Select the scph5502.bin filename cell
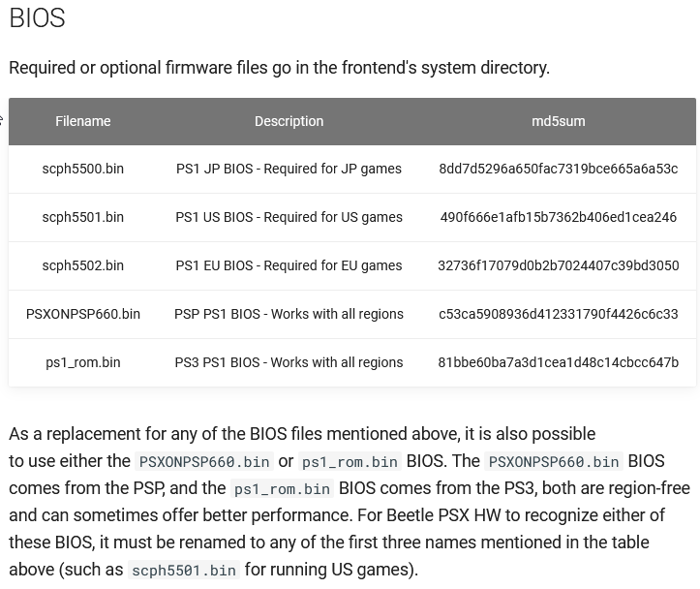700x589 pixels. coord(83,265)
